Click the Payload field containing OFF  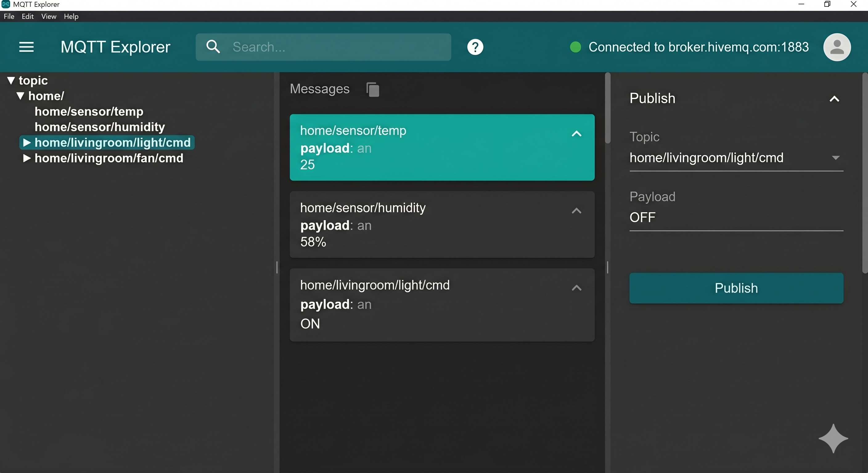coord(736,217)
